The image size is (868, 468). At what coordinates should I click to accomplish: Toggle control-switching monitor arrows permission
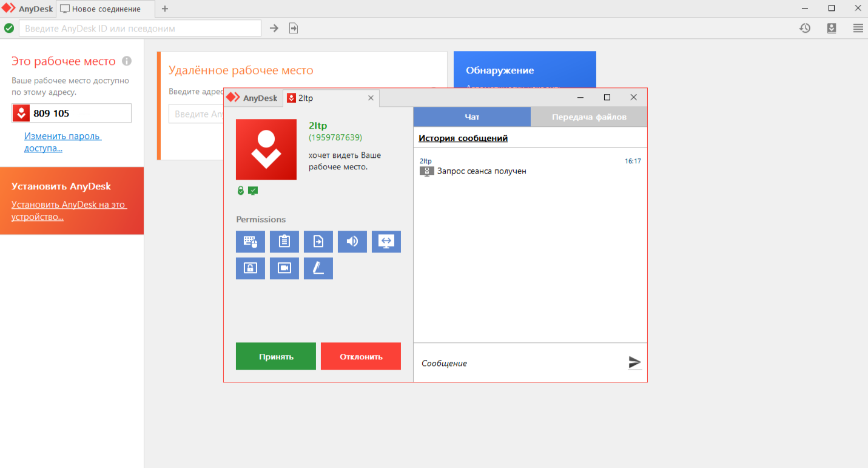(x=386, y=242)
